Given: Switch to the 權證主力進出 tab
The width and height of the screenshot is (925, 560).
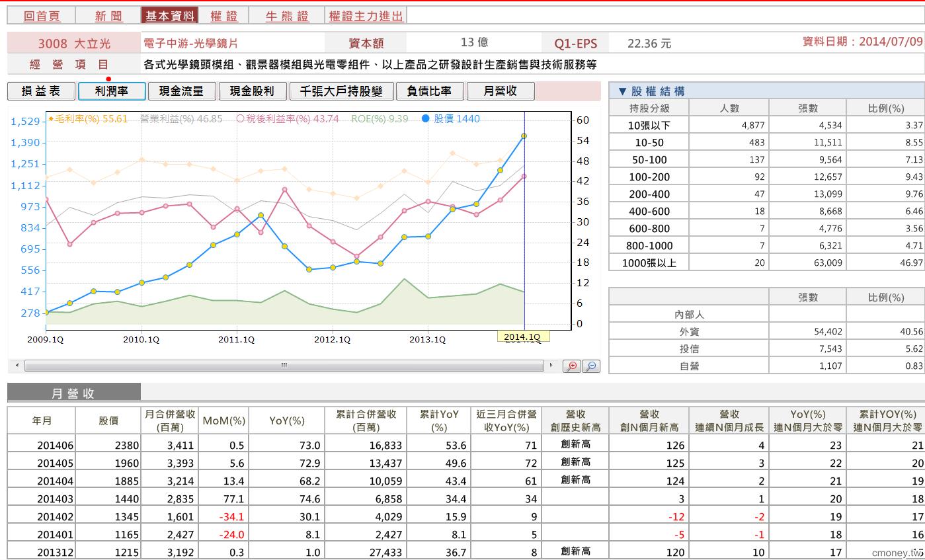Looking at the screenshot, I should (x=366, y=17).
